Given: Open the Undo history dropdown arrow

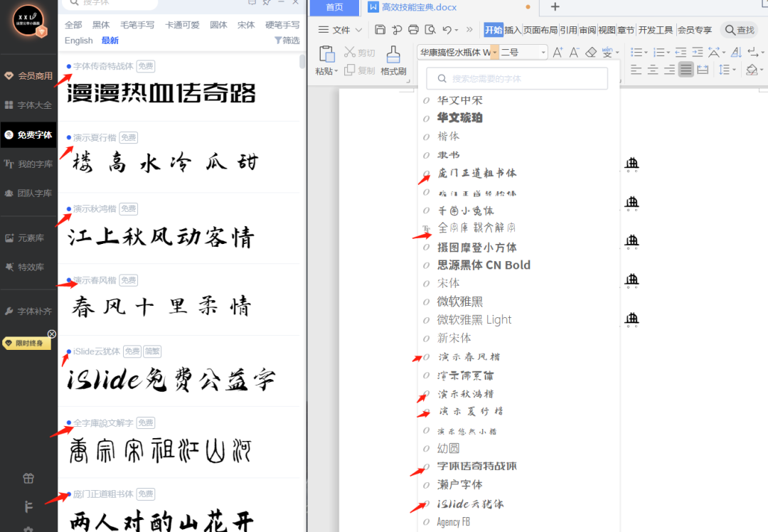Looking at the screenshot, I should (x=457, y=31).
